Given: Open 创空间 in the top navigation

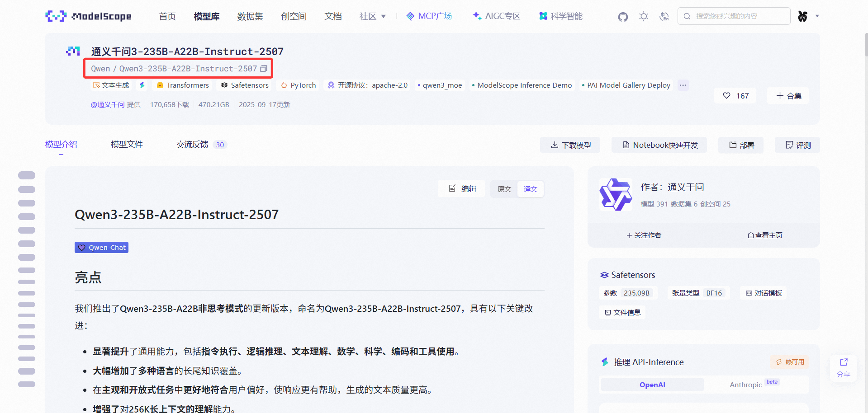Looking at the screenshot, I should 294,16.
